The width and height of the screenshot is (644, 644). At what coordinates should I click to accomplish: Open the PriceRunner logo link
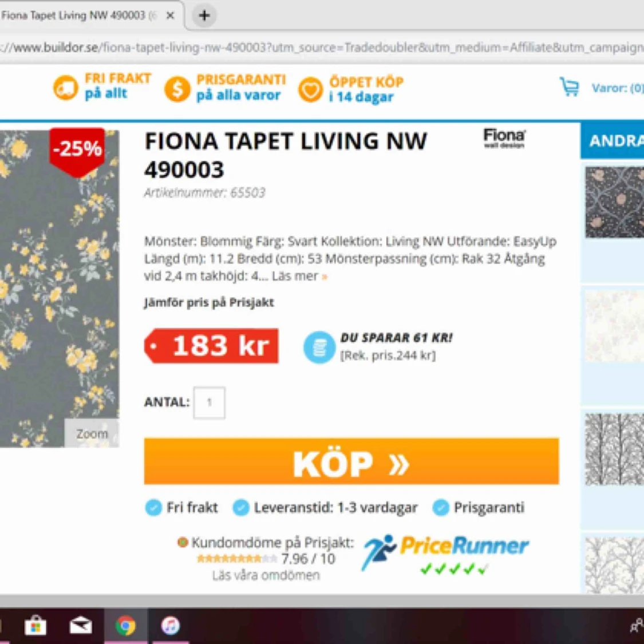coord(446,552)
